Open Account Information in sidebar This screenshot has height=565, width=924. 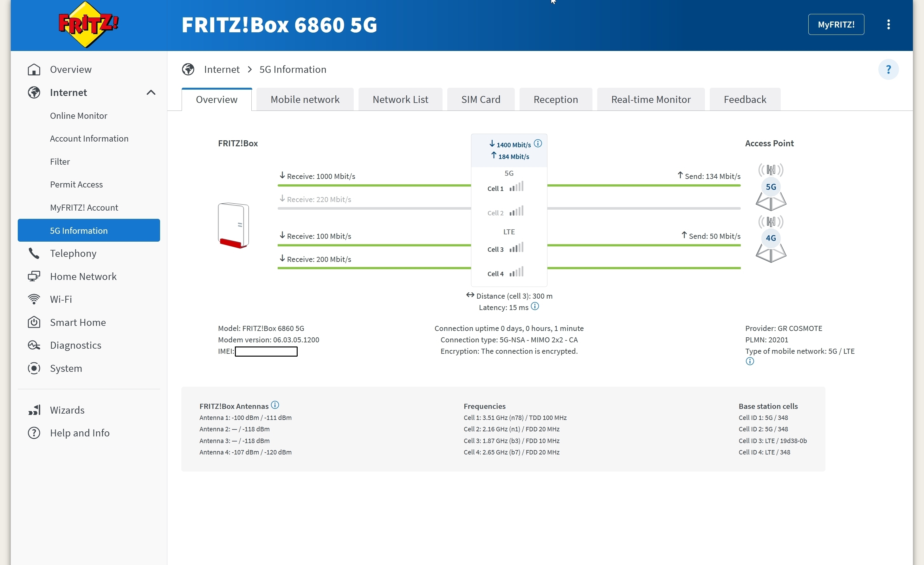tap(89, 139)
